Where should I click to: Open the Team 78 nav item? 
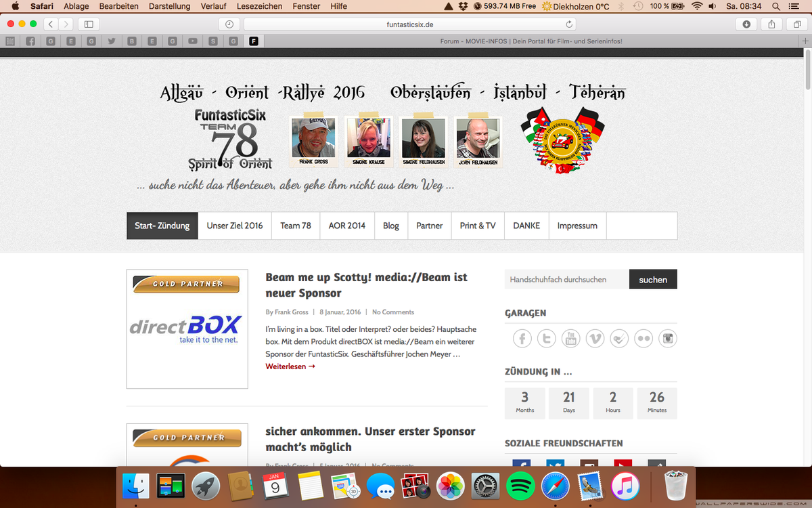[296, 226]
